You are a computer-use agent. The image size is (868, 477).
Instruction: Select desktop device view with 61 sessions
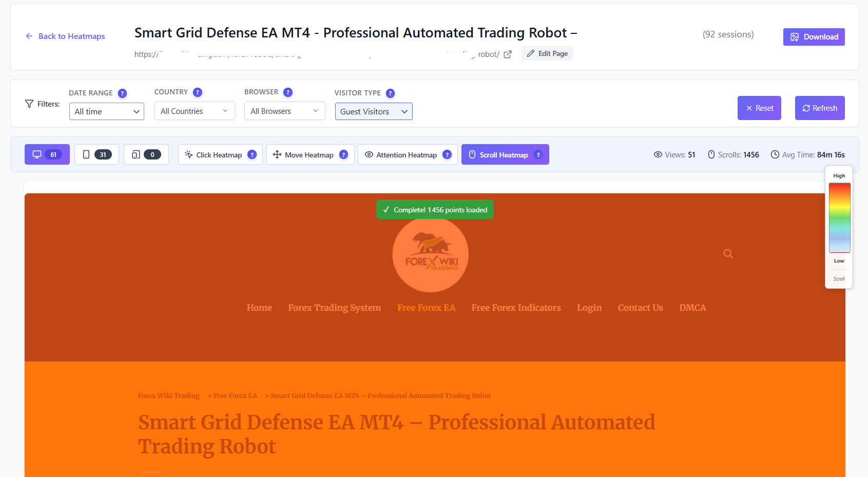click(x=47, y=154)
